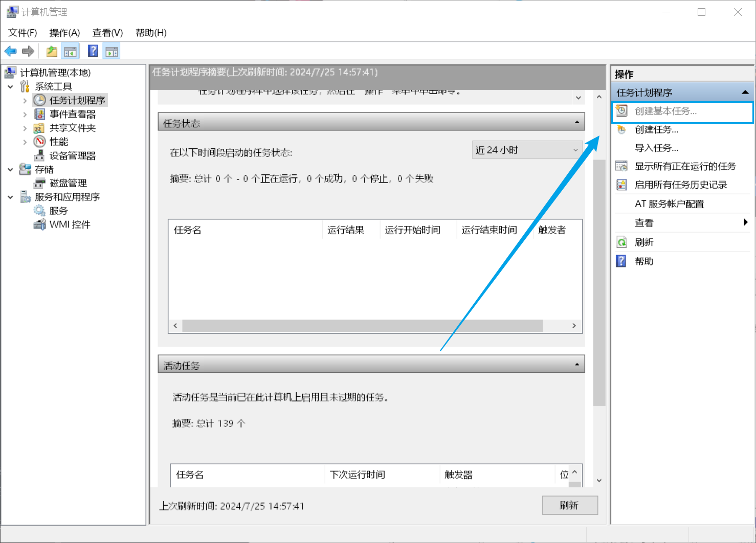Click 导入任务... in the actions pane
The image size is (756, 543).
[x=657, y=148]
